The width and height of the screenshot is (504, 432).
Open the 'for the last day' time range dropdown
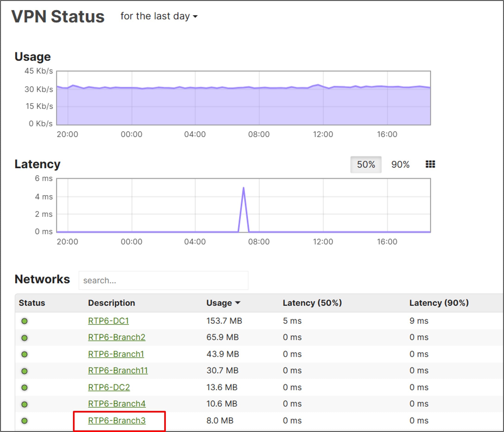pos(159,16)
